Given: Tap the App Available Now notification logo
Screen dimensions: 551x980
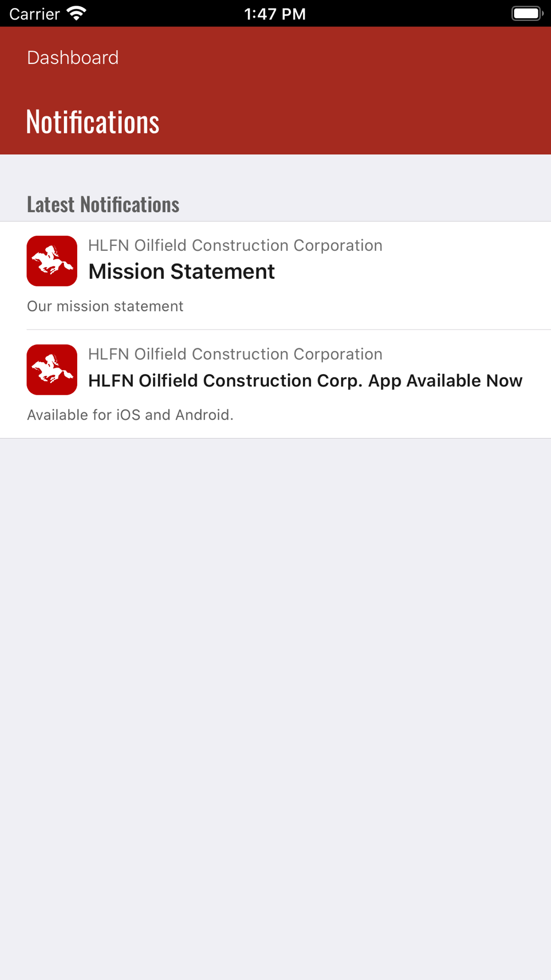Looking at the screenshot, I should [52, 369].
